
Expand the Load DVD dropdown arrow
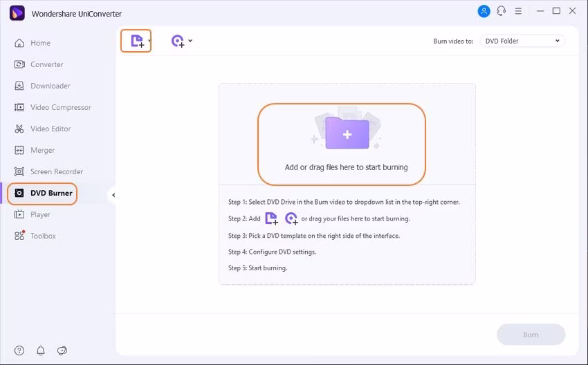tap(190, 41)
